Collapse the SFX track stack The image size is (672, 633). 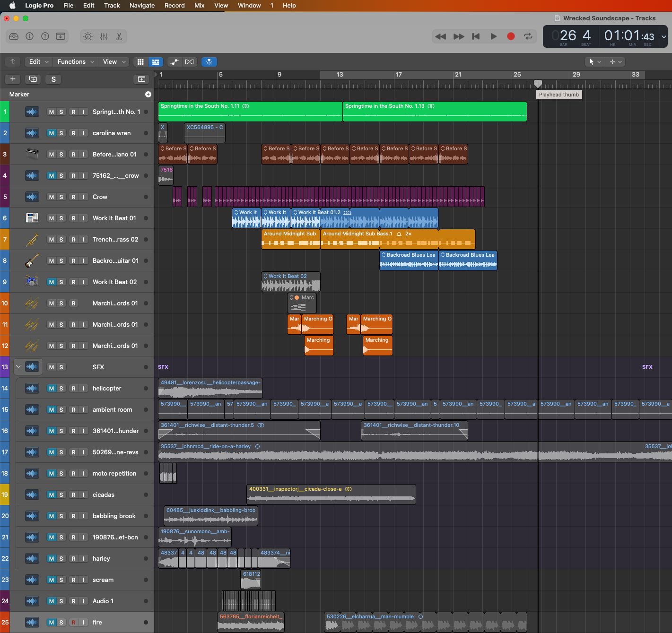click(18, 367)
